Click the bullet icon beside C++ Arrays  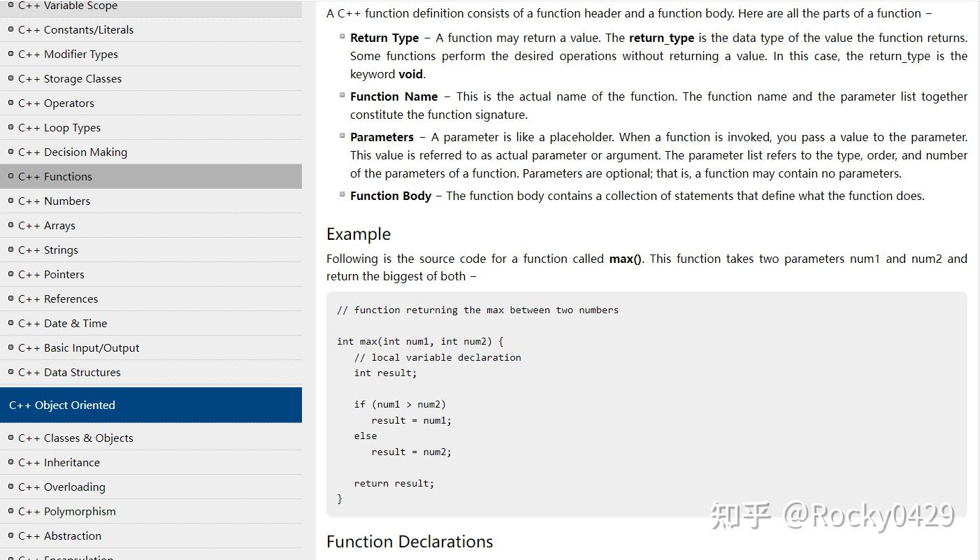pos(10,225)
